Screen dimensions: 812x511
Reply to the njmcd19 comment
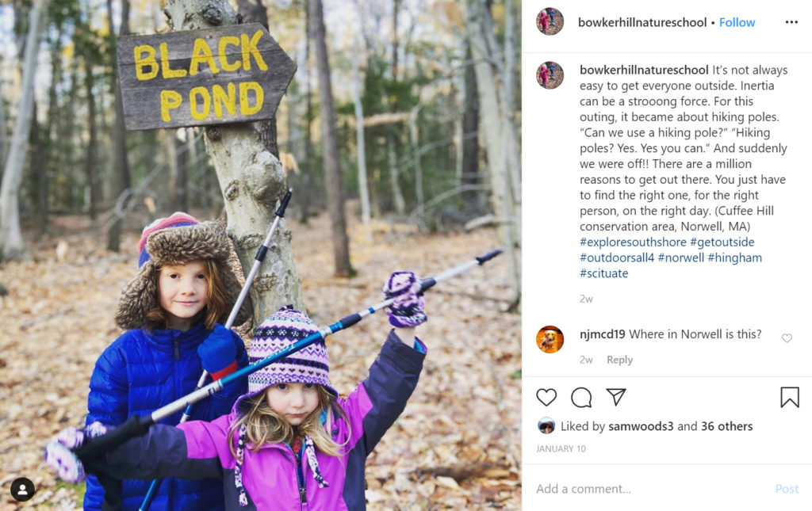coord(619,360)
